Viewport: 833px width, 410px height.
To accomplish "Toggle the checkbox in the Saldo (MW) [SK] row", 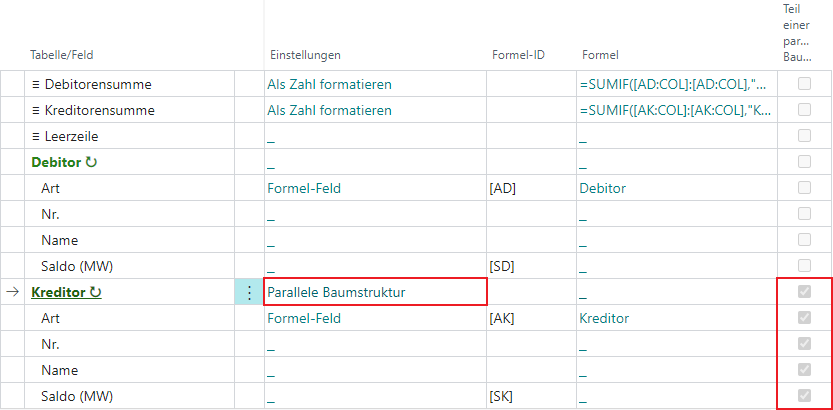I will coord(804,396).
